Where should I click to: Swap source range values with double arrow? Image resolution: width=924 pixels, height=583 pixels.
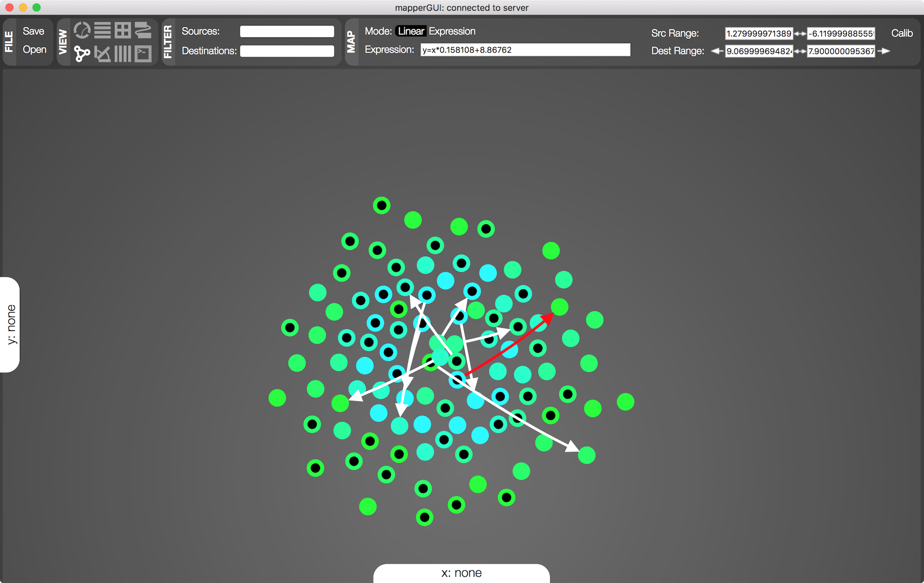click(800, 33)
